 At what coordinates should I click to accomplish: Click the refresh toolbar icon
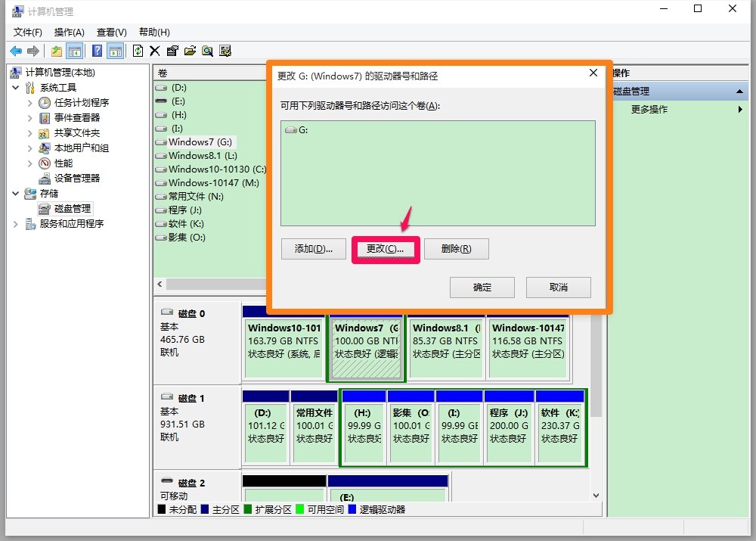tap(138, 51)
